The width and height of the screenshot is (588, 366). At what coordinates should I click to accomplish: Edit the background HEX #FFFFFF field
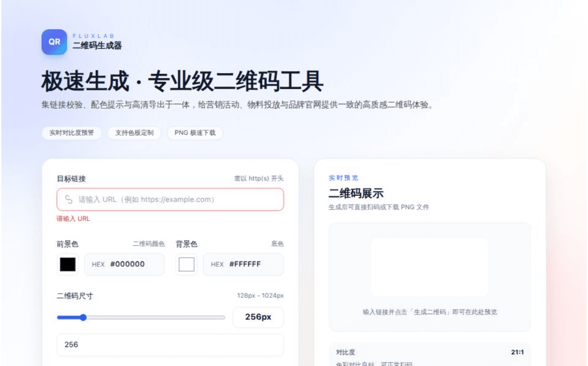[x=243, y=264]
